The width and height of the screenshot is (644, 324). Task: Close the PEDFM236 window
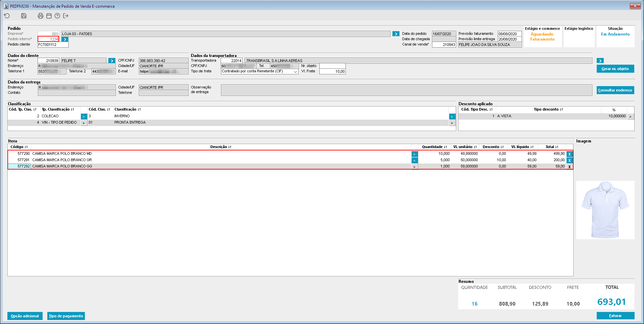[635, 6]
